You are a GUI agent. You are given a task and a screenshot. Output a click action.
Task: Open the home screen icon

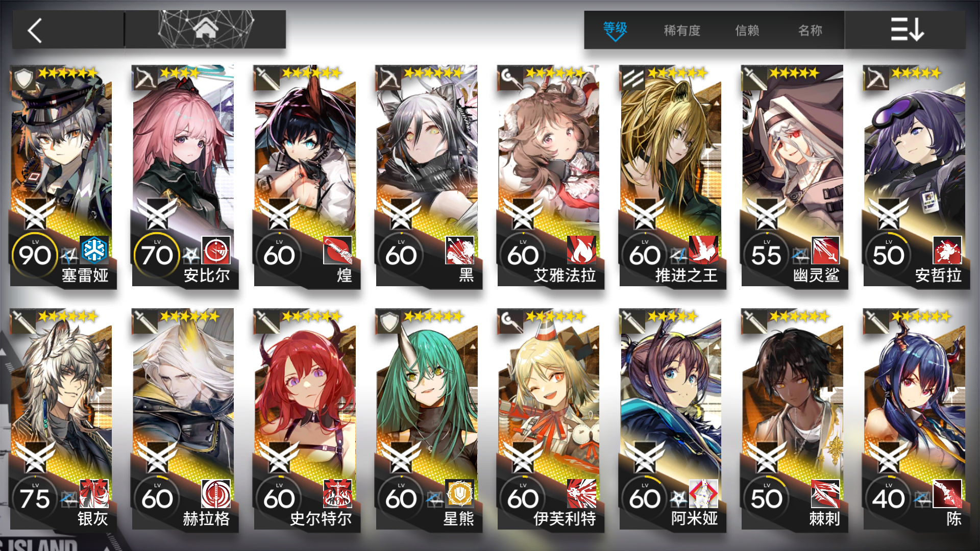206,29
